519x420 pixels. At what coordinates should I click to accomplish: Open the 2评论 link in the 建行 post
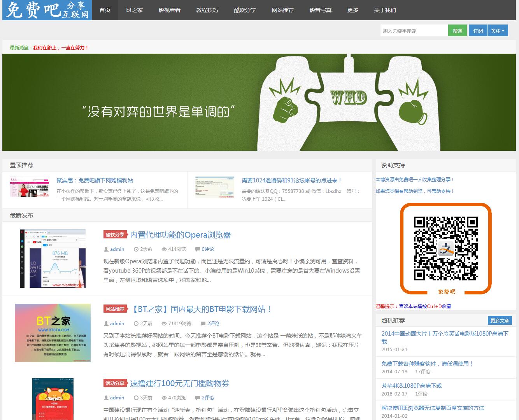208,398
